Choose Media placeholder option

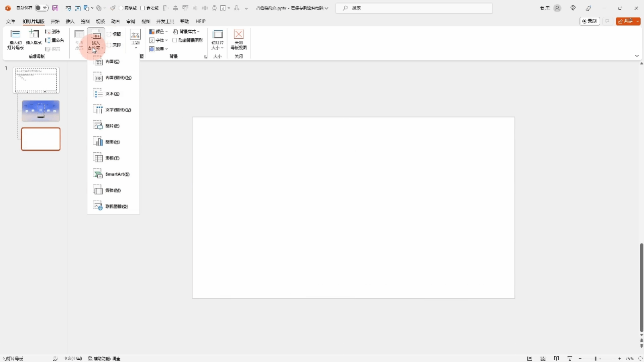click(113, 190)
